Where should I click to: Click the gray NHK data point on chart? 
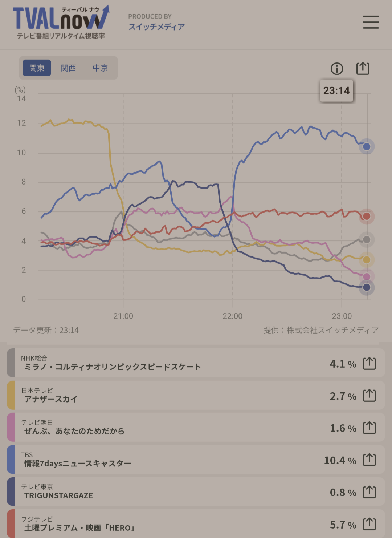367,240
